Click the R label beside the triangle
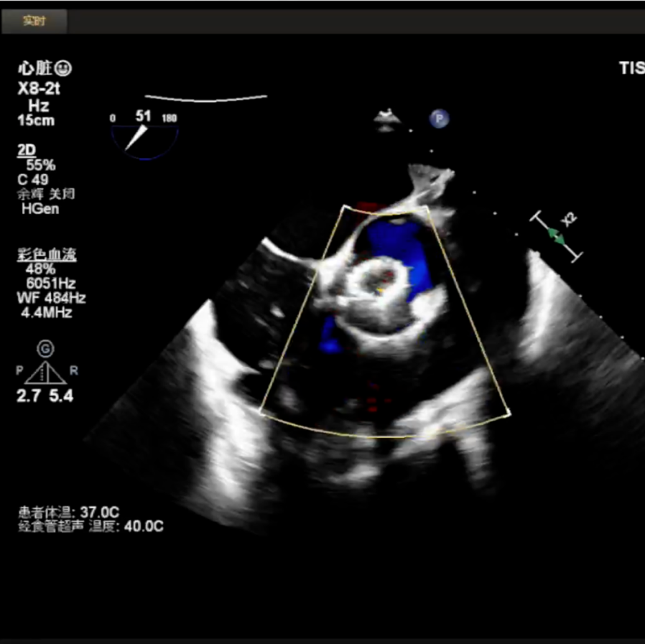Screen dimensions: 645x644 tap(73, 371)
